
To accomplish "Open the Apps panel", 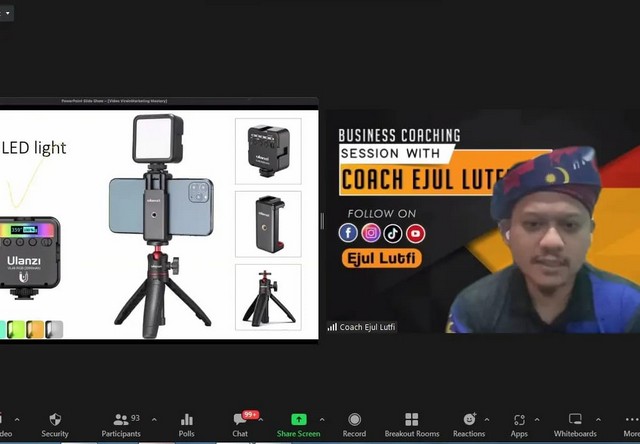I will point(519,424).
